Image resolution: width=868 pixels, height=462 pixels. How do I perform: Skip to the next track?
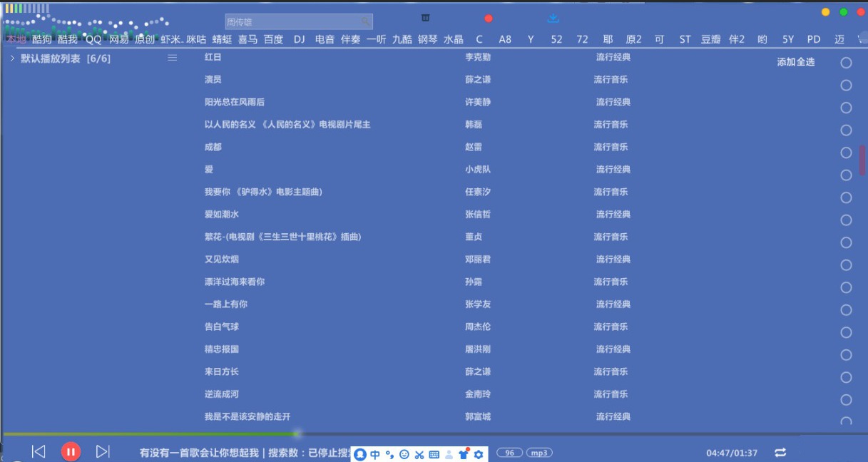coord(103,451)
